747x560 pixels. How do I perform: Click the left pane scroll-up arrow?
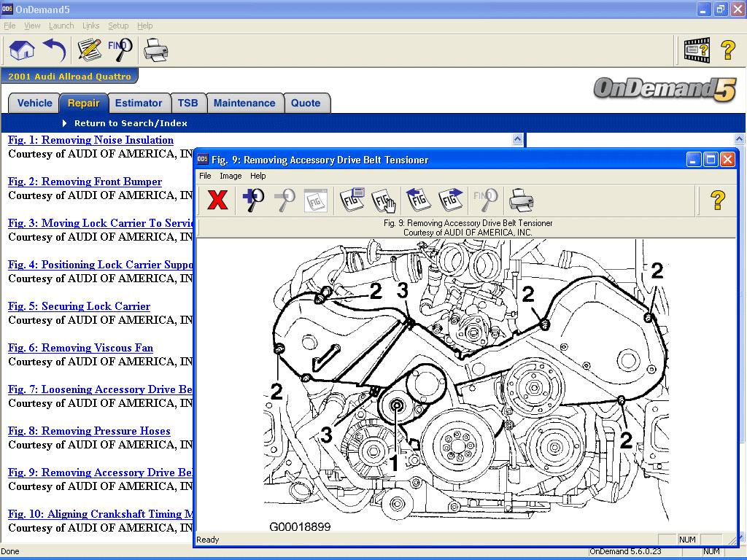(518, 139)
